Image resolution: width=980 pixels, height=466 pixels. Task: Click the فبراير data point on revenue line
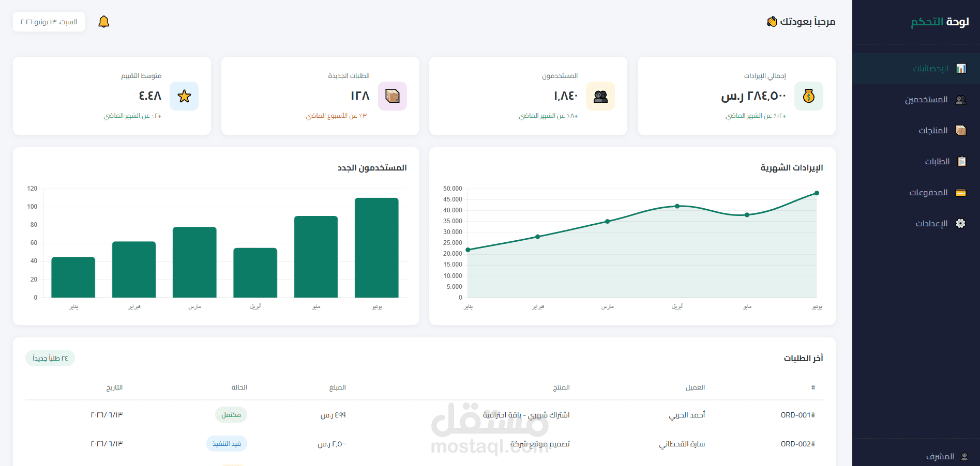[x=538, y=237]
